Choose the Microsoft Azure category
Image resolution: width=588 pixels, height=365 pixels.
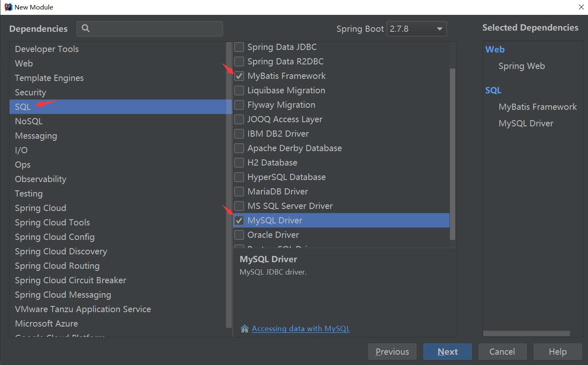pos(118,324)
